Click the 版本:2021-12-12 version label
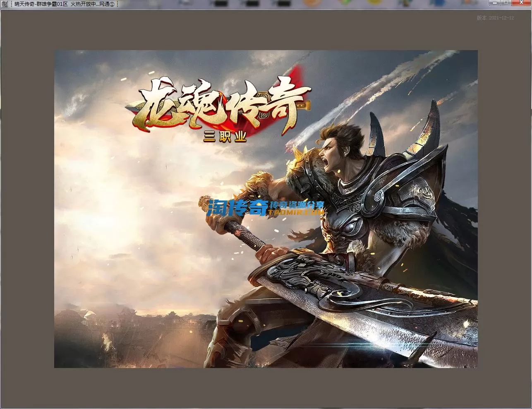The height and width of the screenshot is (409, 532). tap(495, 18)
